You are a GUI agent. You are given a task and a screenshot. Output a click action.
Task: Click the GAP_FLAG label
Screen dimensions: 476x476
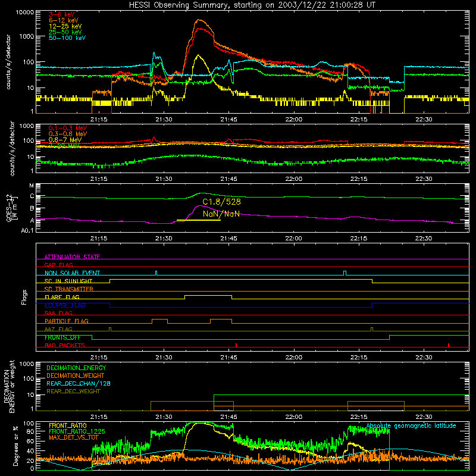[58, 265]
